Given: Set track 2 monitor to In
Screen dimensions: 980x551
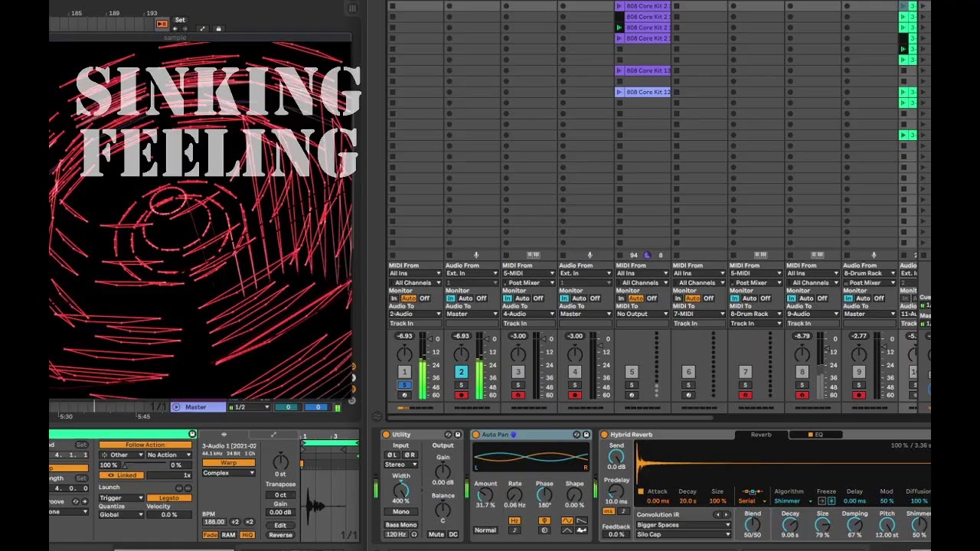Looking at the screenshot, I should tap(450, 298).
